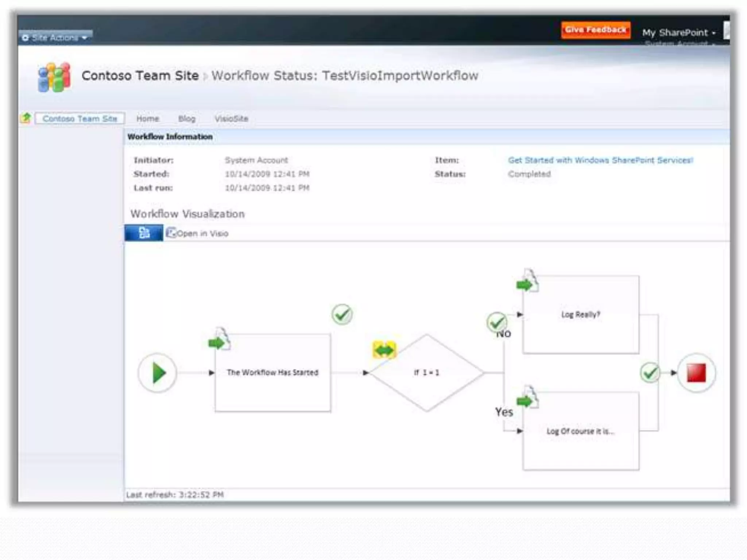This screenshot has height=560, width=747.
Task: Click the checkmark before the Stop shape
Action: tap(650, 373)
